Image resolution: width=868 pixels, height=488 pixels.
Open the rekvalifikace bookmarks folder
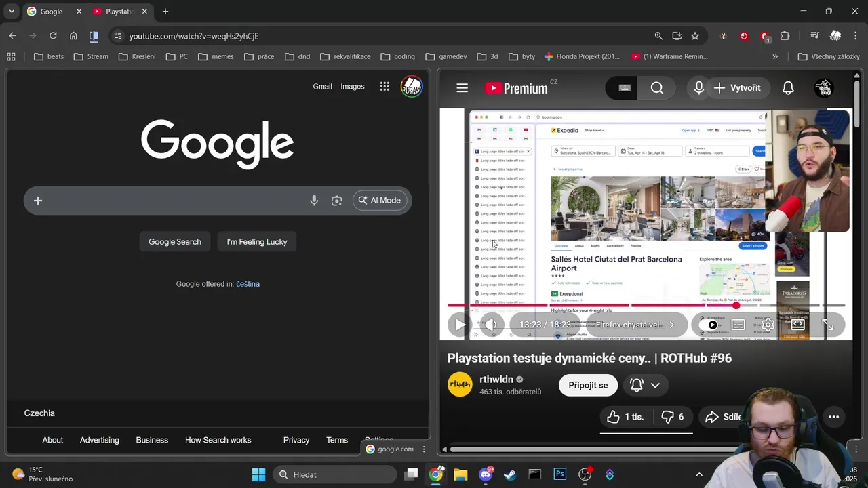pos(345,56)
